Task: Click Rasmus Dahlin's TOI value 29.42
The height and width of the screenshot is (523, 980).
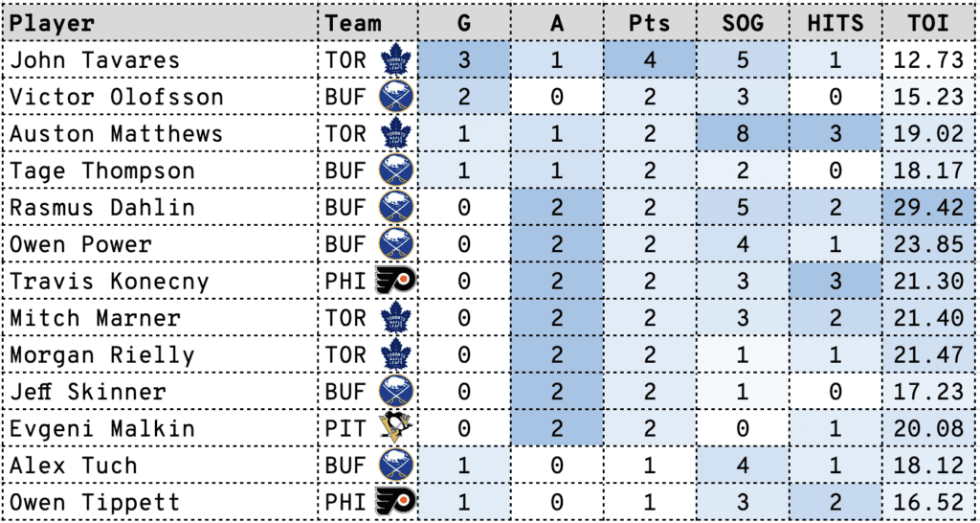Action: click(930, 208)
